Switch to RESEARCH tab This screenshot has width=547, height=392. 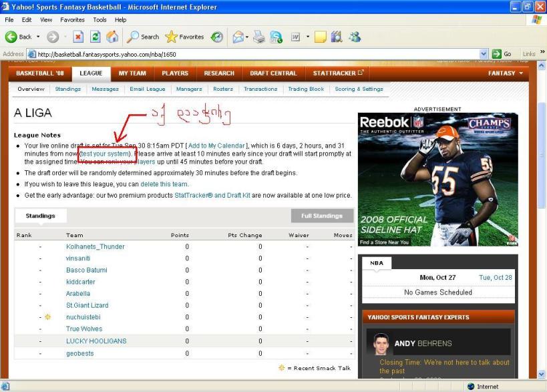click(219, 73)
